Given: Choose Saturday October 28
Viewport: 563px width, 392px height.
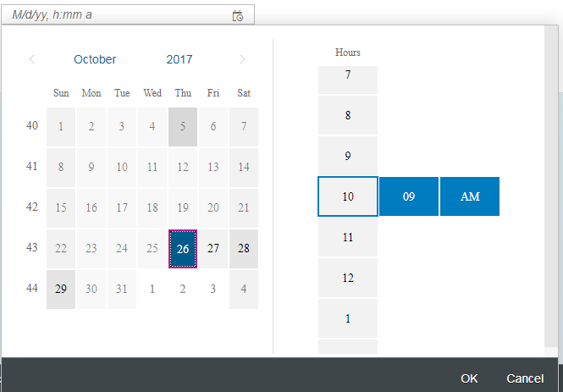Looking at the screenshot, I should (244, 248).
